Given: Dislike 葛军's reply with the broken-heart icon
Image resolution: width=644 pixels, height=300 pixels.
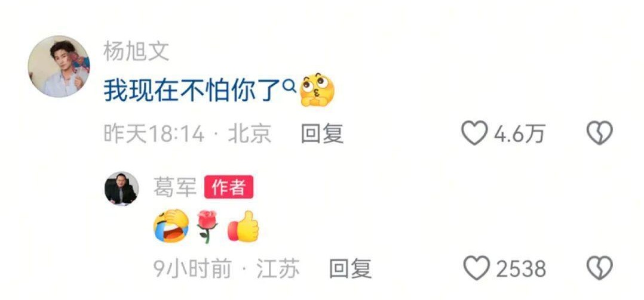Looking at the screenshot, I should coord(600,268).
